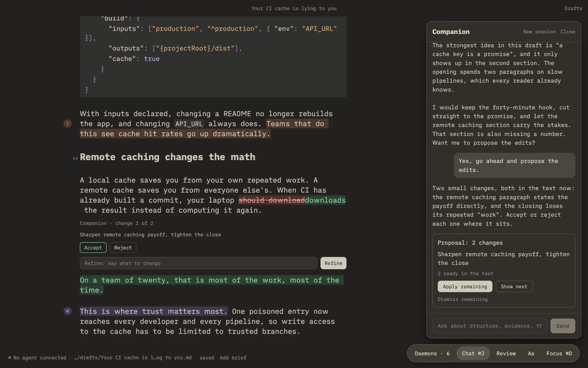Focus the Ask about structure chat input
Viewport: 588px width, 368px height.
pyautogui.click(x=490, y=326)
